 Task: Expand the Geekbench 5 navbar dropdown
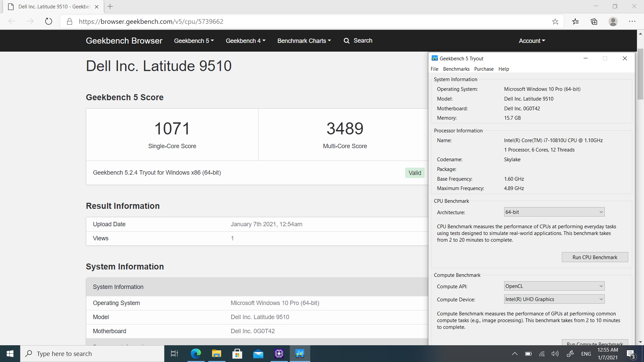194,41
